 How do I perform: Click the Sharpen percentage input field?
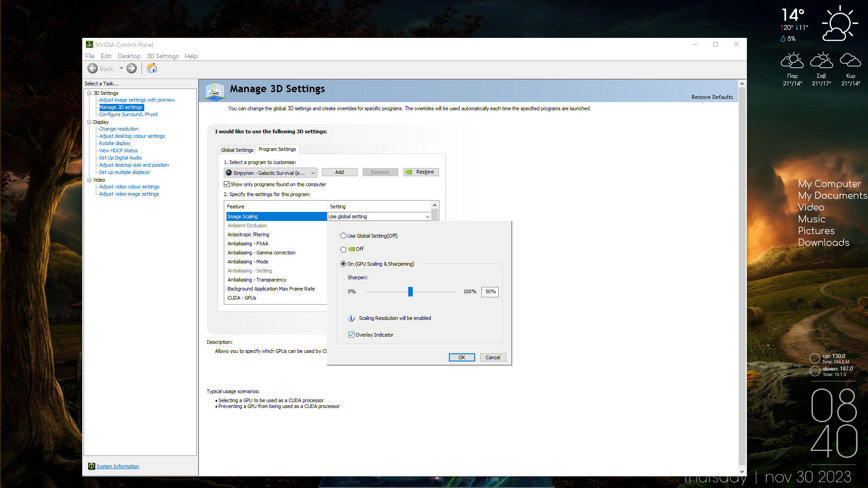[490, 292]
